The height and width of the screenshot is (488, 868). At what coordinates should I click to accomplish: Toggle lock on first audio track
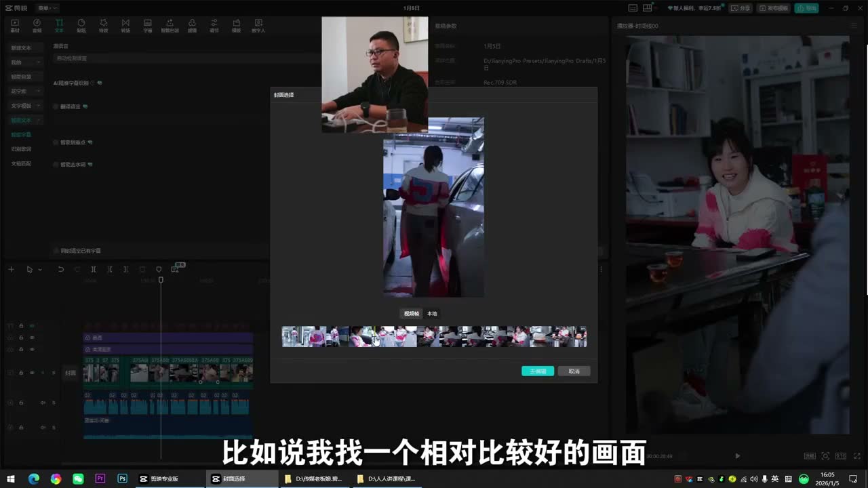click(x=21, y=403)
